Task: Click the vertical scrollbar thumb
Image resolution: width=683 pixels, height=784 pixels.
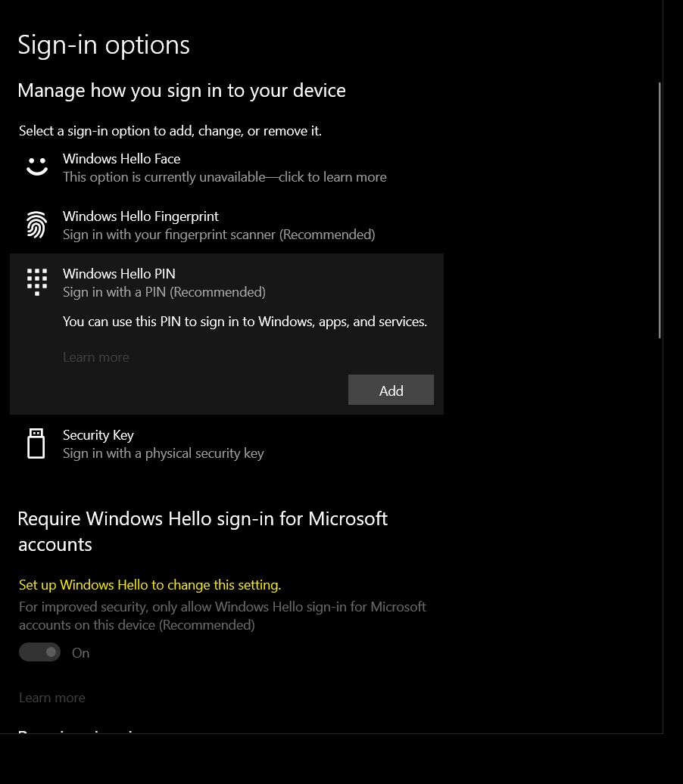Action: click(660, 210)
